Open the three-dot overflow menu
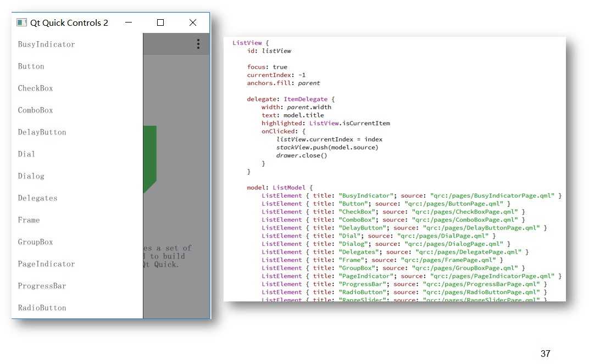 [x=198, y=44]
